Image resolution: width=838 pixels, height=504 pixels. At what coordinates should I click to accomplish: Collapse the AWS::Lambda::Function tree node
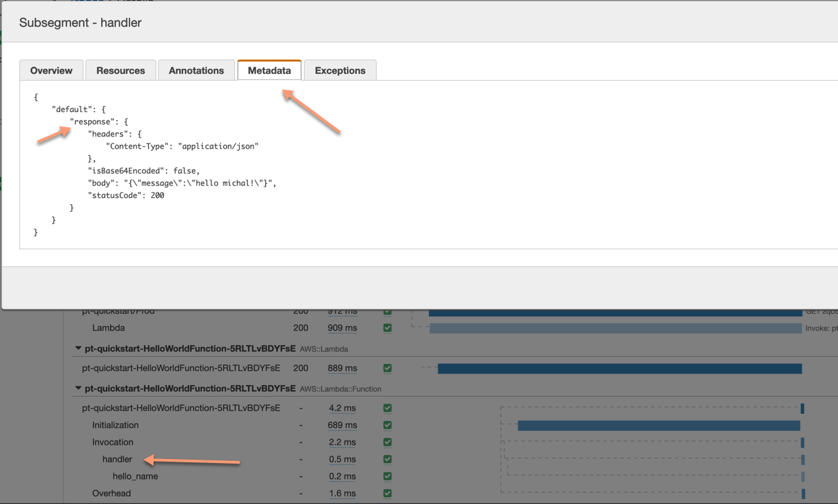pyautogui.click(x=78, y=389)
